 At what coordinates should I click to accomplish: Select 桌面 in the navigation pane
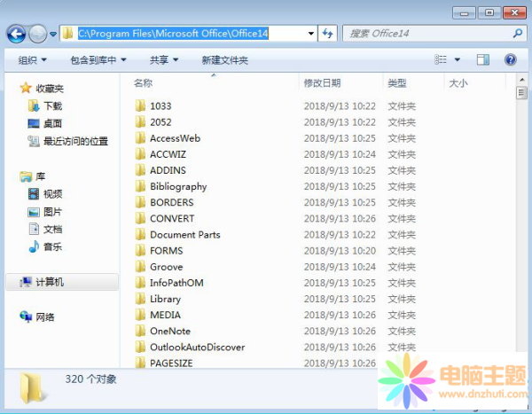click(52, 123)
